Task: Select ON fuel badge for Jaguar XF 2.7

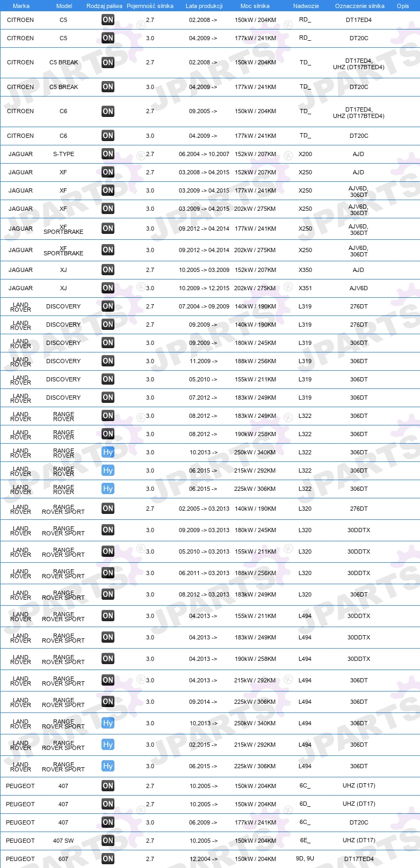Action: coord(108,172)
